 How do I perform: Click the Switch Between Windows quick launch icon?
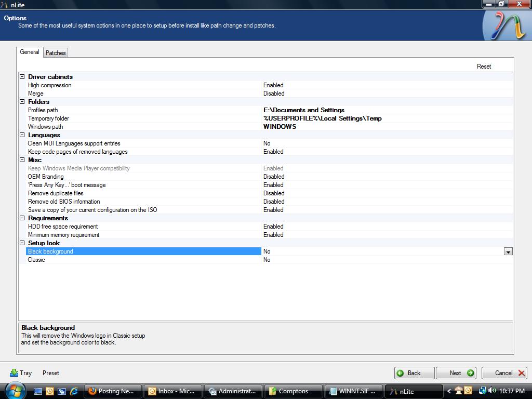[62, 391]
